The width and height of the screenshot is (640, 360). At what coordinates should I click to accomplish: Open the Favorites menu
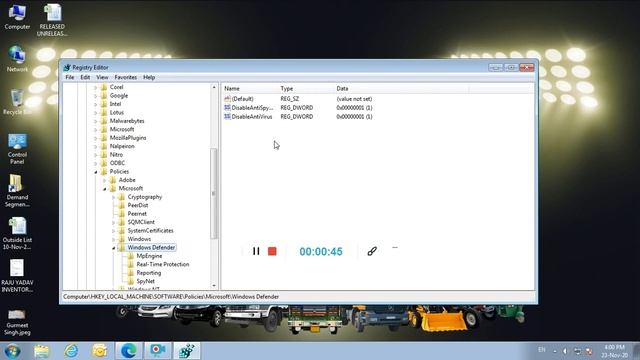tap(125, 77)
